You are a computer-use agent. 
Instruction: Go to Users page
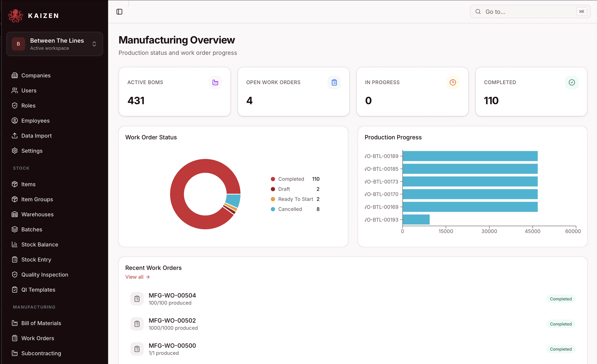click(x=29, y=90)
